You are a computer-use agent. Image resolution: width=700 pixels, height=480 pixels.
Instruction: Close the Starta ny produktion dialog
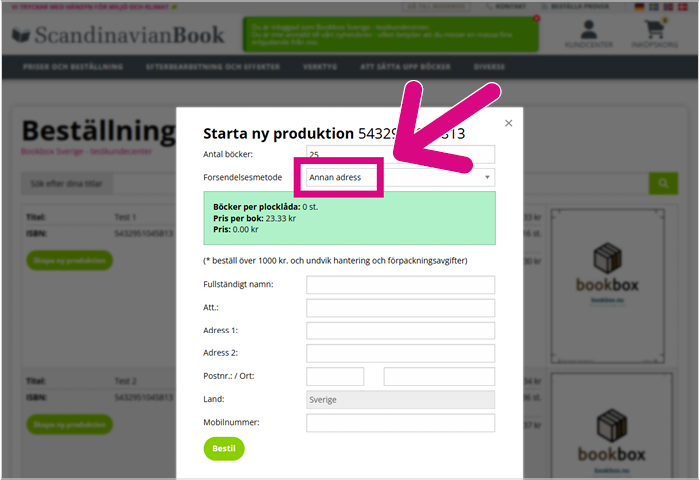tap(508, 123)
